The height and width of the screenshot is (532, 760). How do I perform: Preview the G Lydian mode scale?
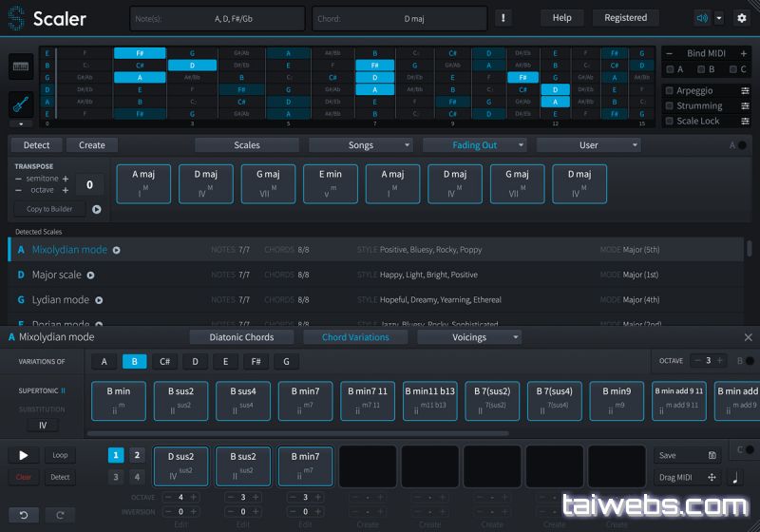click(x=99, y=300)
